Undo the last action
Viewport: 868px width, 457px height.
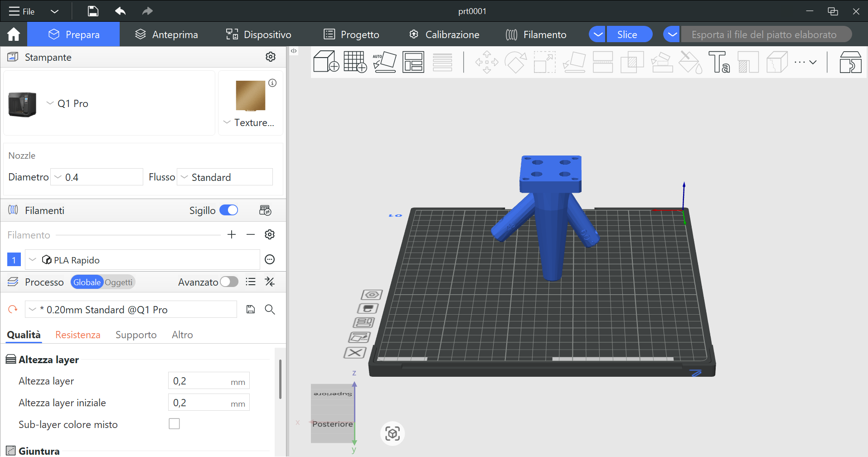point(120,11)
